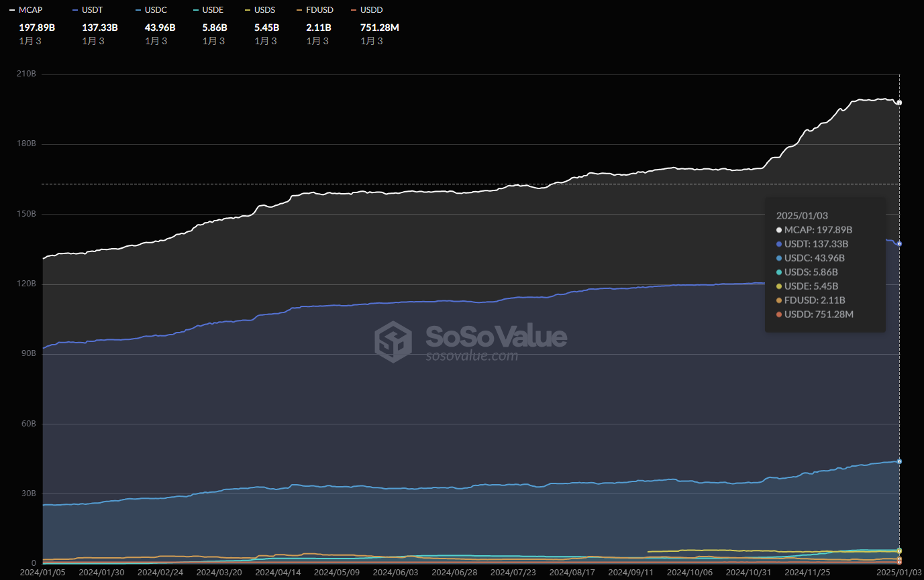Click the 43.96B value under USDC
Viewport: 924px width, 580px height.
point(160,27)
